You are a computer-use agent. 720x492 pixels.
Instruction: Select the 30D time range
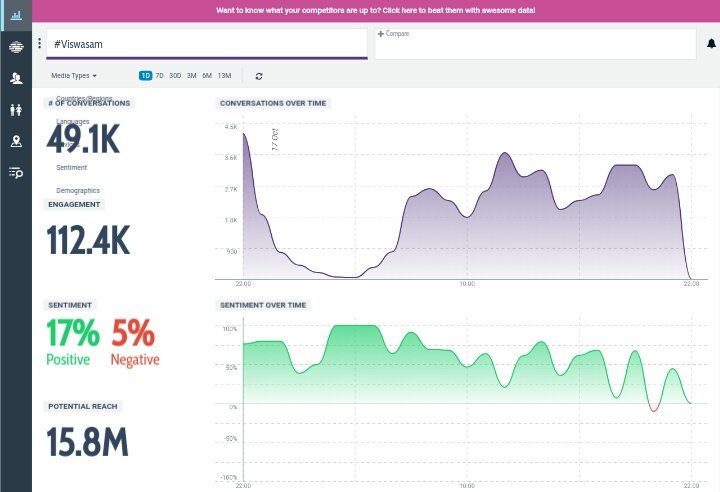175,76
